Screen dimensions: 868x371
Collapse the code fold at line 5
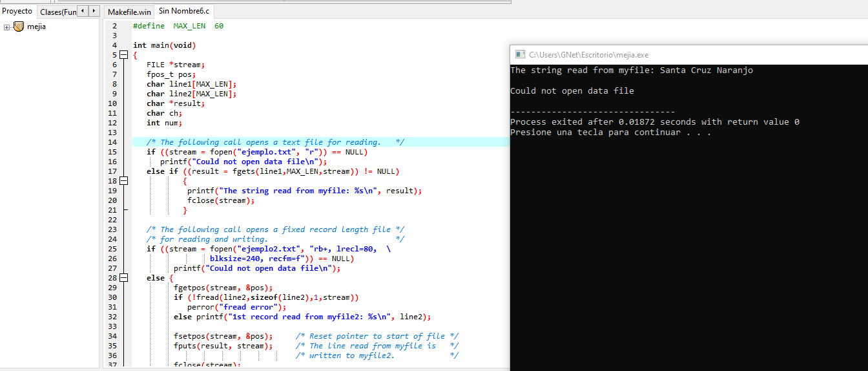pos(125,55)
